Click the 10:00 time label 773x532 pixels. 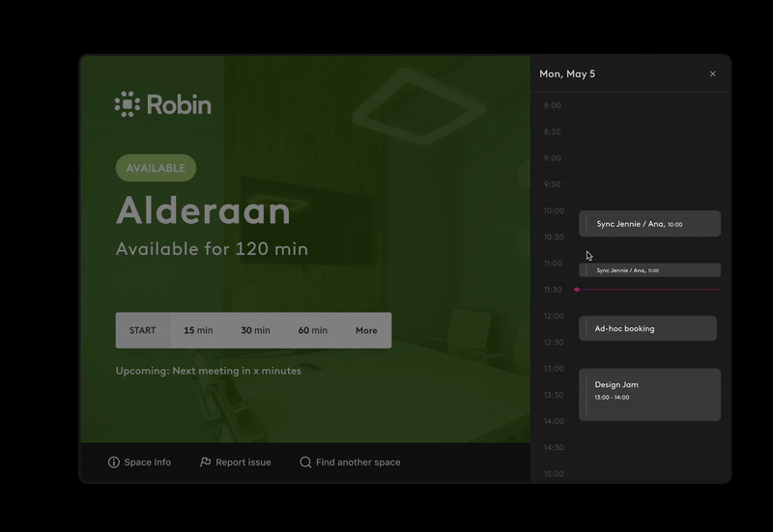(x=554, y=210)
